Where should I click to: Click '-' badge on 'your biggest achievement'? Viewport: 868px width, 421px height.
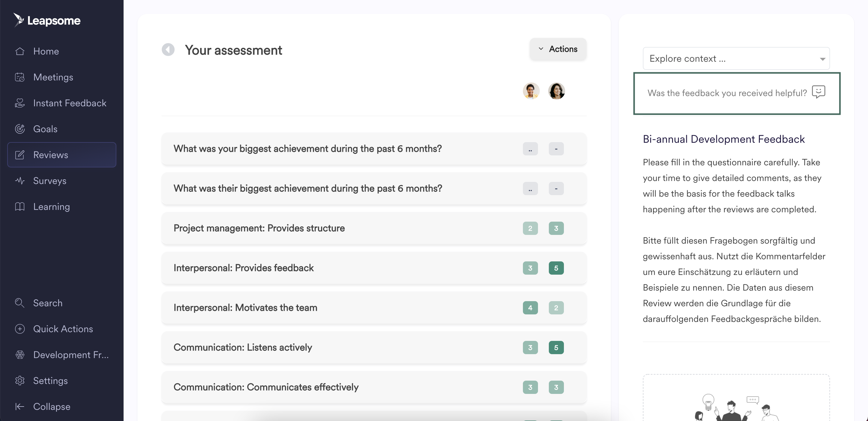click(x=556, y=149)
